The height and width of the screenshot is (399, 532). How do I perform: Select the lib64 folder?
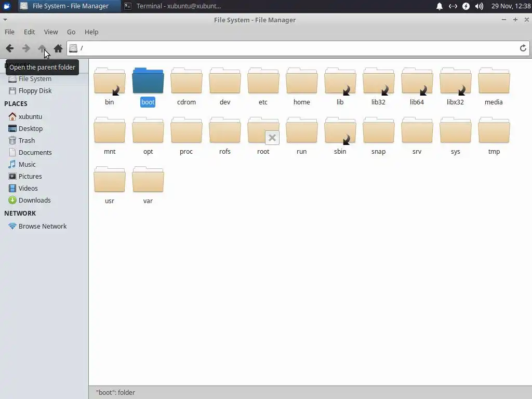pos(417,81)
